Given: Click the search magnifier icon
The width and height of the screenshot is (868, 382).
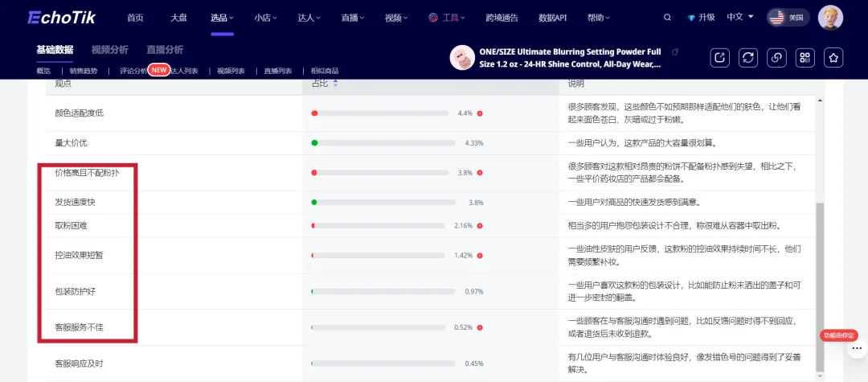Looking at the screenshot, I should (x=667, y=17).
